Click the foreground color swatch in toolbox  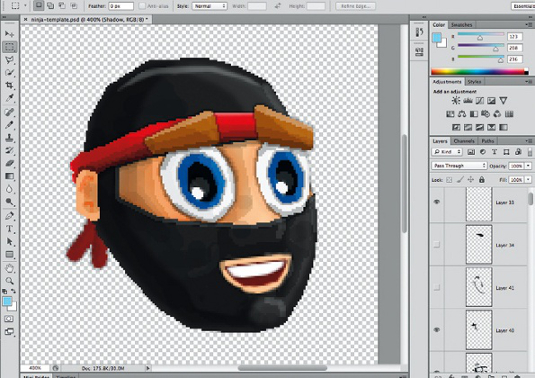(7, 301)
